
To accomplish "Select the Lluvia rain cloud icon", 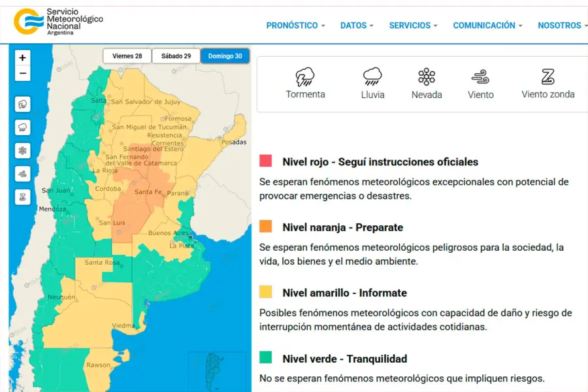I will click(372, 77).
